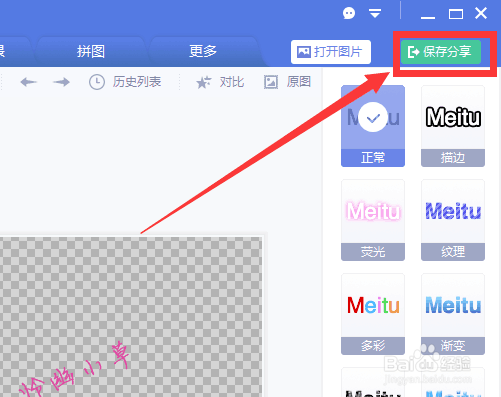Apply the 荧光 glow text style
501x397 pixels.
point(373,220)
